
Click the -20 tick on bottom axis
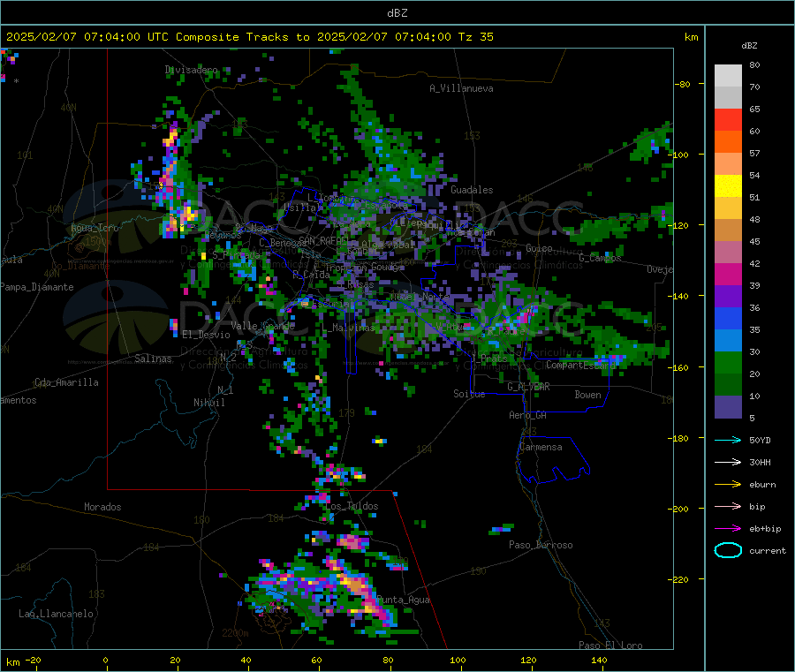(33, 661)
